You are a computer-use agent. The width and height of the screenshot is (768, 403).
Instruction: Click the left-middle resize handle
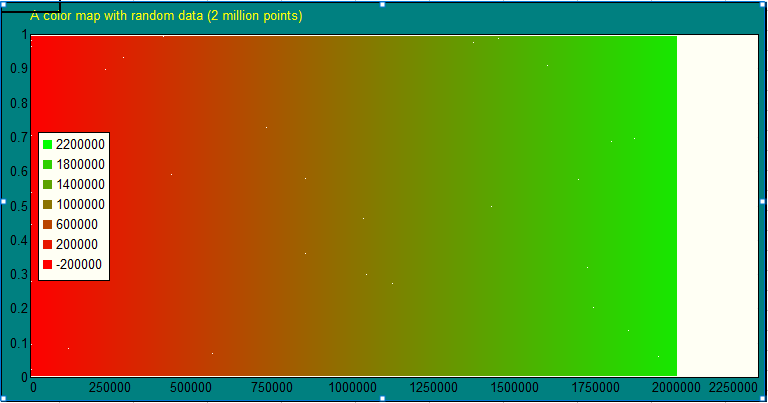point(3,202)
